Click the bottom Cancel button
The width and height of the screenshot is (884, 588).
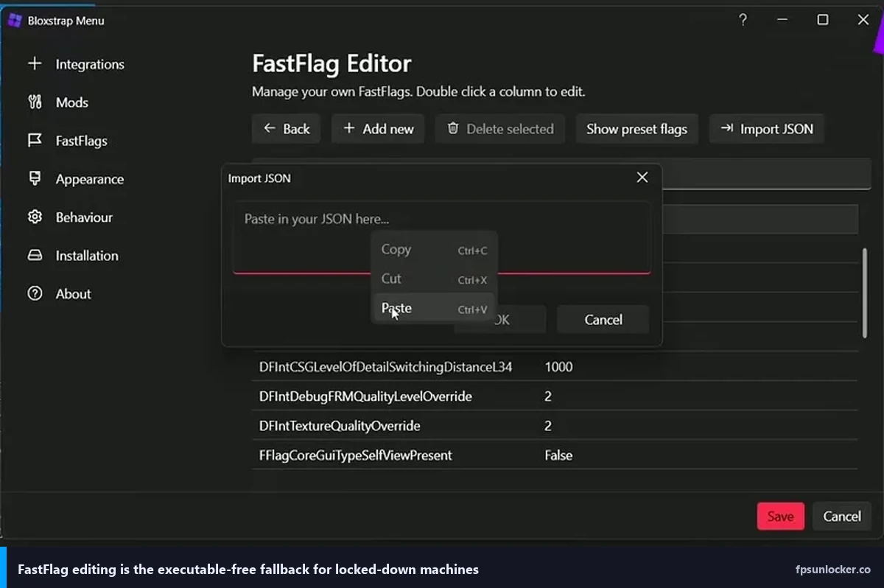pyautogui.click(x=842, y=517)
